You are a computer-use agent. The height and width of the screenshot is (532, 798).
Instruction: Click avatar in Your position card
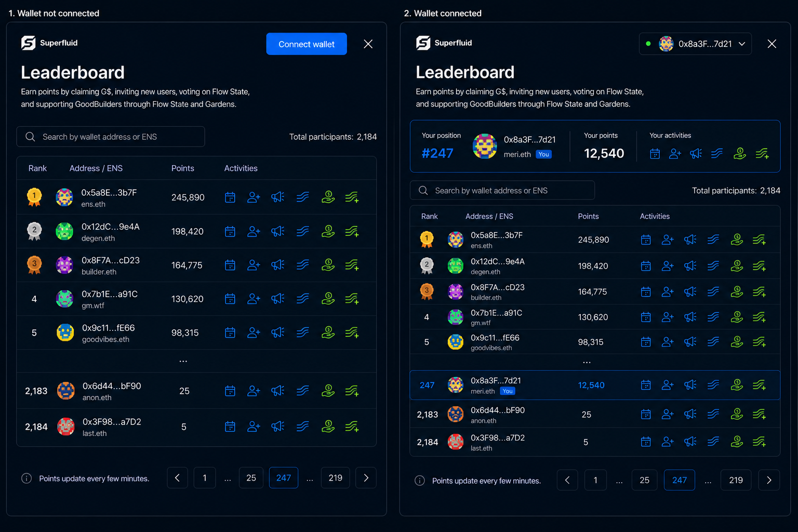485,146
